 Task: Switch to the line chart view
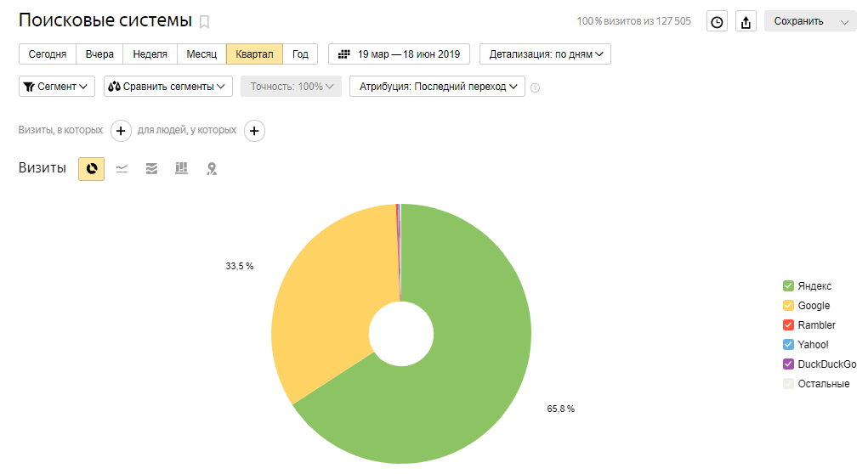click(122, 169)
